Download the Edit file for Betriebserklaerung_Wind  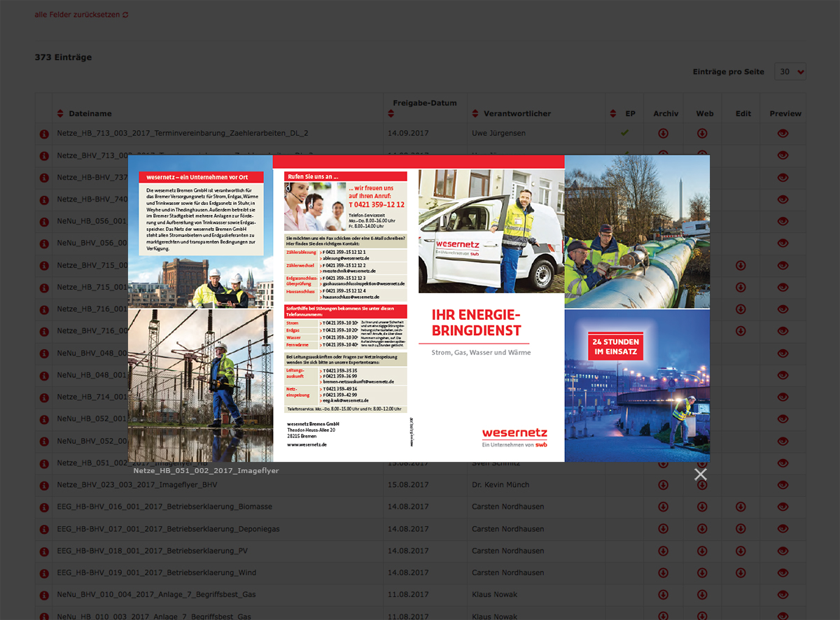click(x=741, y=573)
